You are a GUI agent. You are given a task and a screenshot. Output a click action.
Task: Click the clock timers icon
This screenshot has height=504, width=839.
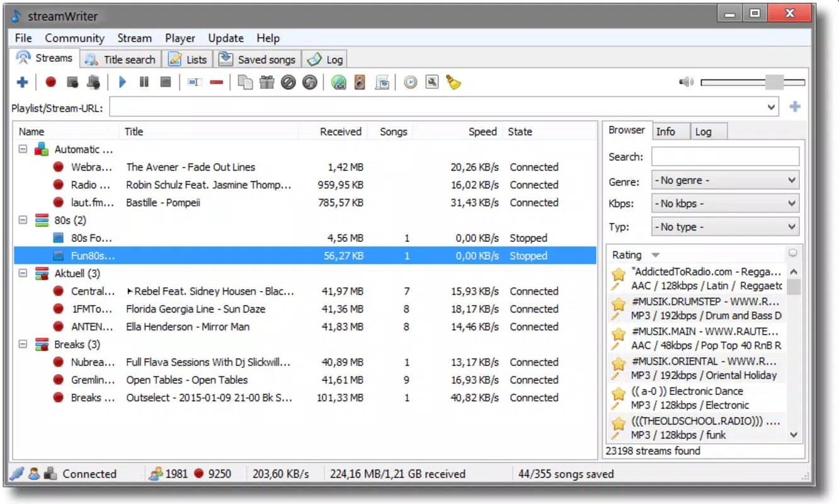[411, 82]
